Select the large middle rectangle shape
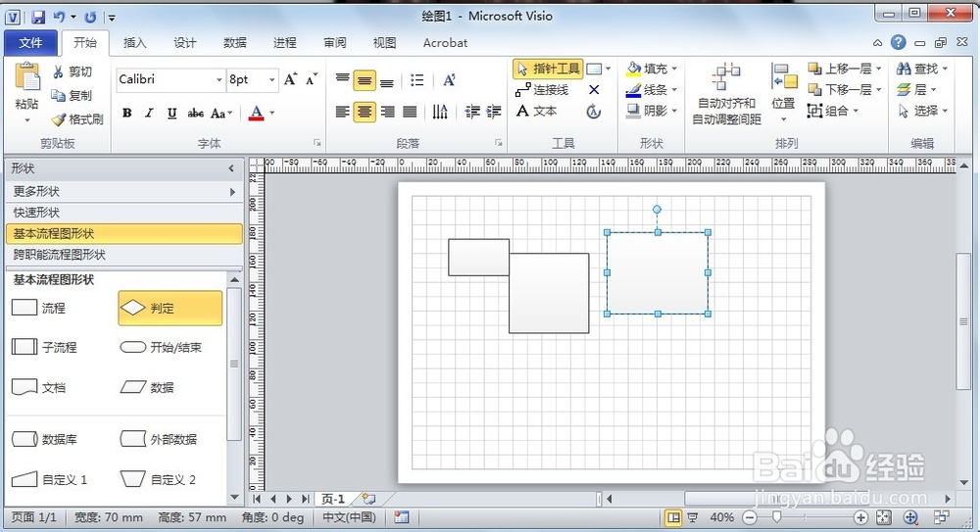The height and width of the screenshot is (532, 980). tap(549, 293)
